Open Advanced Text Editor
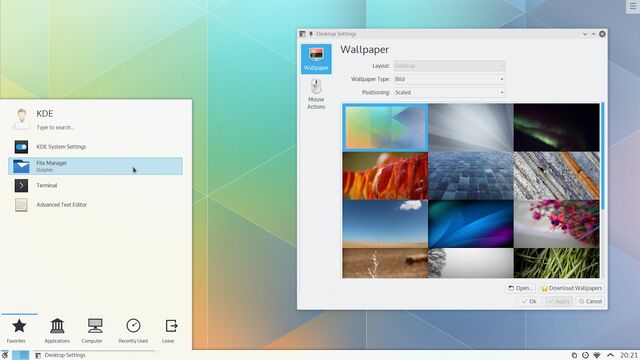 [95, 204]
